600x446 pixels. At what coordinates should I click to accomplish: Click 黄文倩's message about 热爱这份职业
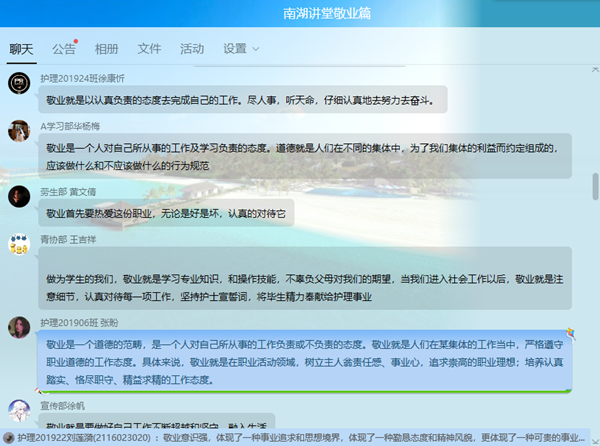(x=166, y=213)
